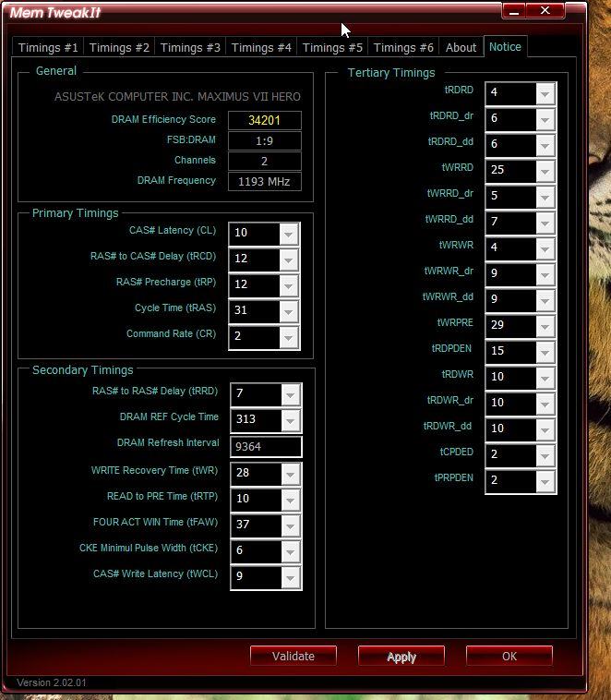Open the tWRRD dropdown
Screen dimensions: 611x700
coord(545,172)
